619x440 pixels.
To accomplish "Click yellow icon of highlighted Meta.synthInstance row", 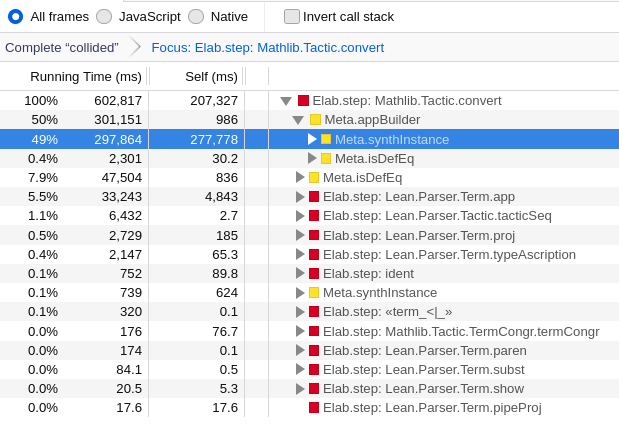I will click(326, 139).
